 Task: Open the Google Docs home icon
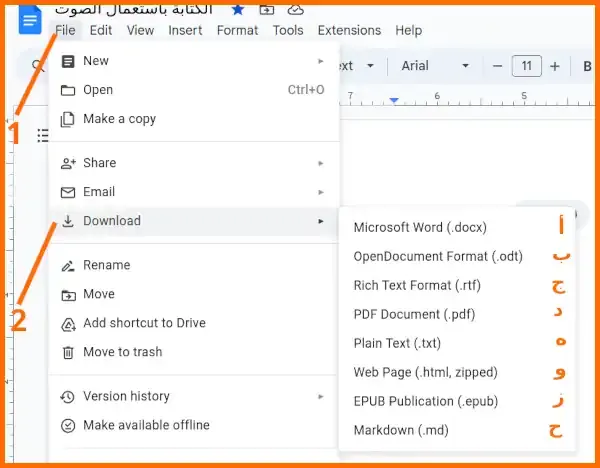[29, 20]
